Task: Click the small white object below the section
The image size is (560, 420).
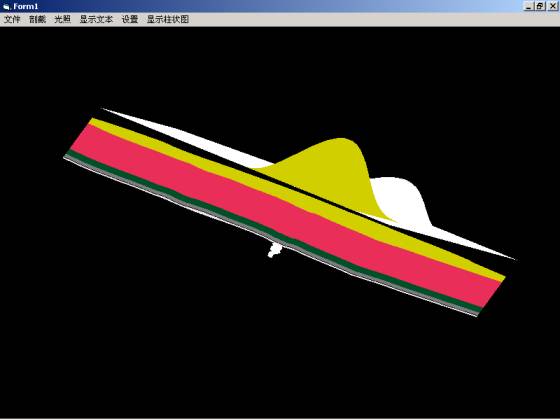Action: click(274, 249)
